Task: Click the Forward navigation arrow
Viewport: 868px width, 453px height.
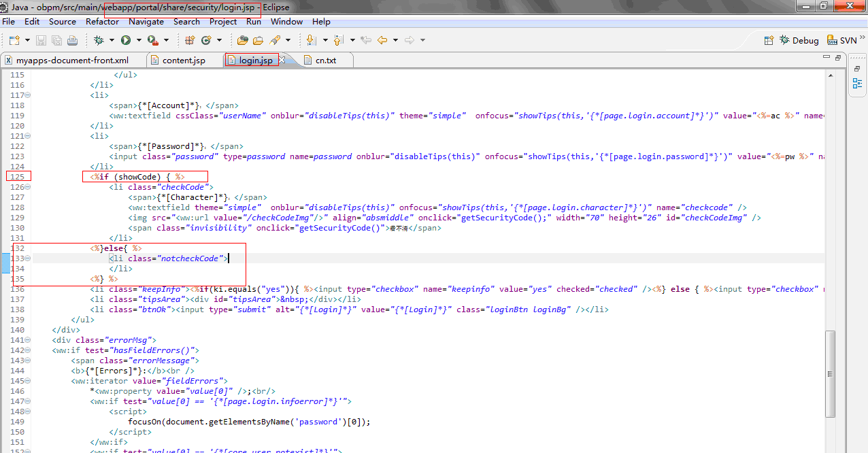Action: [x=409, y=40]
